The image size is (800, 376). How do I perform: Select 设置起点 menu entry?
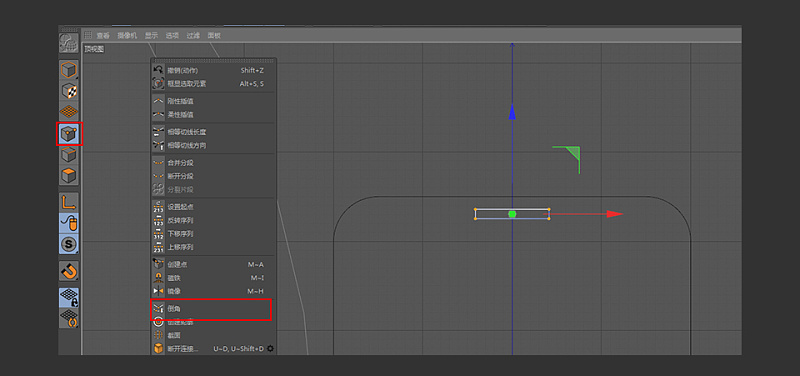point(214,207)
